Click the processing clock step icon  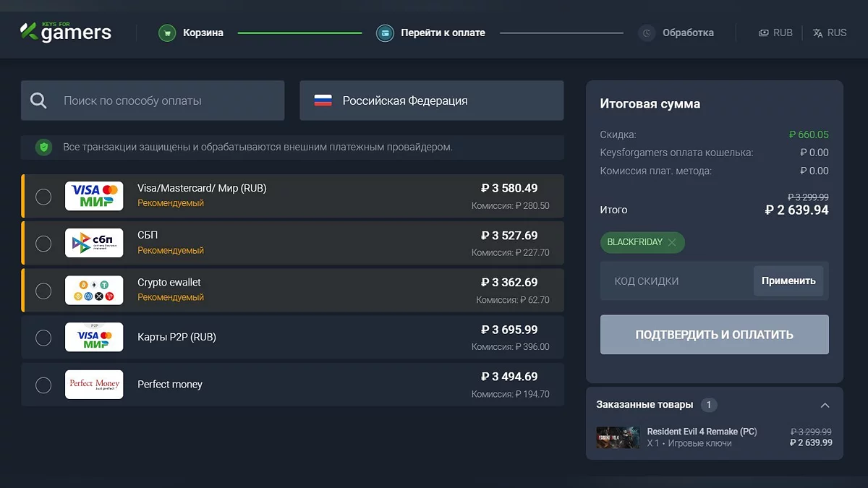[647, 33]
